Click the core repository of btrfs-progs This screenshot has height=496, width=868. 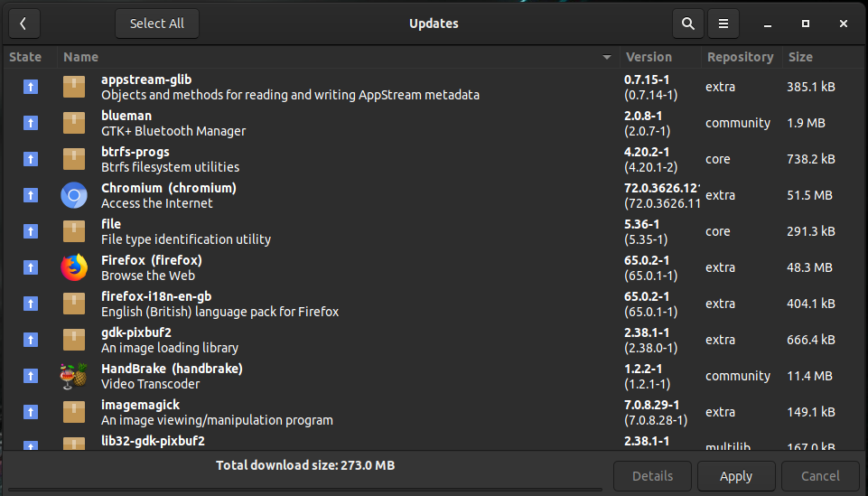pyautogui.click(x=717, y=159)
